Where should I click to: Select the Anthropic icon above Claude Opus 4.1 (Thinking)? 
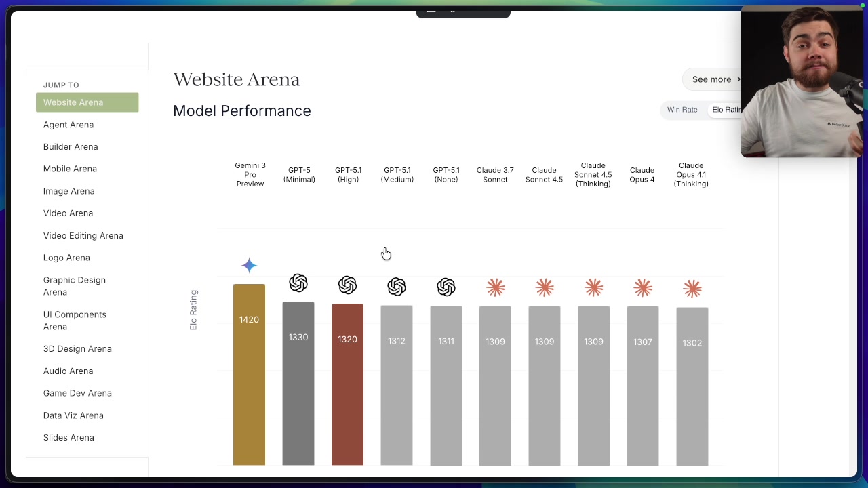[692, 289]
